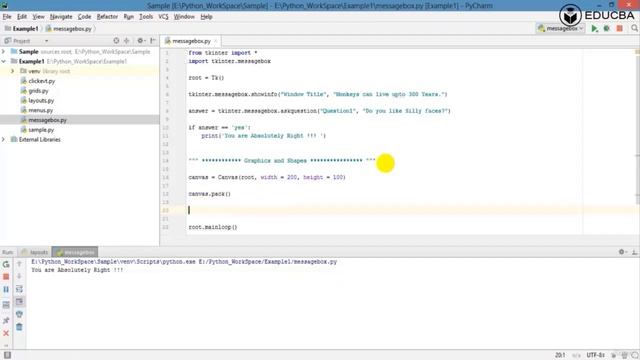
Task: Close the Run panel with red X
Action: click(x=6, y=333)
